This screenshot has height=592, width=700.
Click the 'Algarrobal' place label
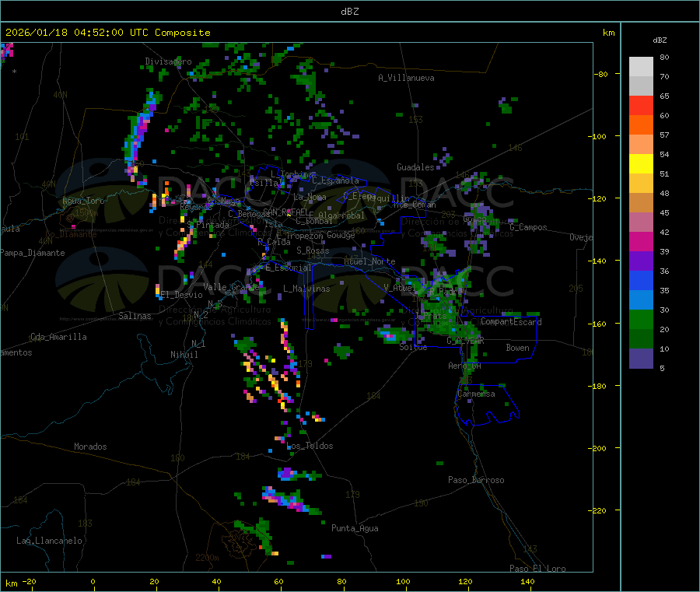(x=341, y=215)
